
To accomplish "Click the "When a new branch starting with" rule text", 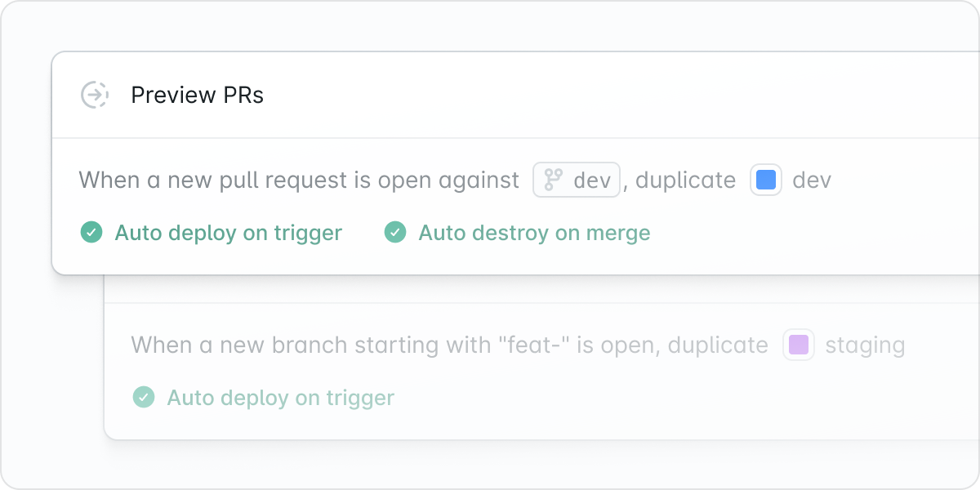I will tap(311, 345).
